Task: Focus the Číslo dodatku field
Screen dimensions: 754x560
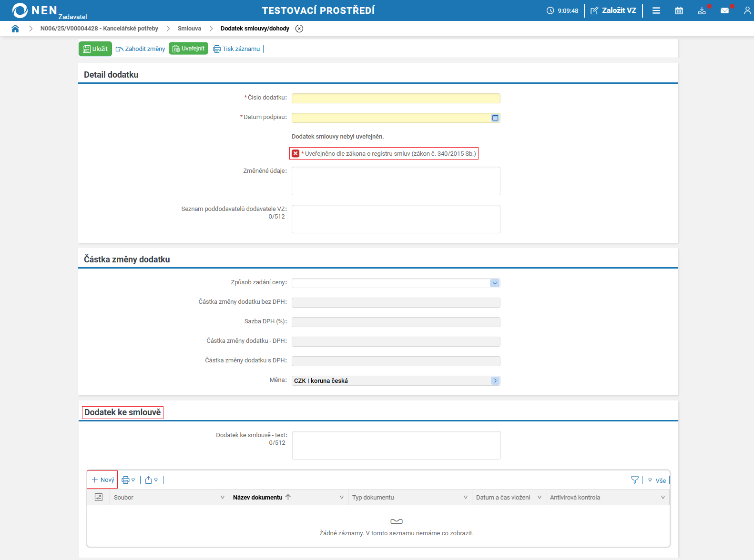Action: [396, 98]
